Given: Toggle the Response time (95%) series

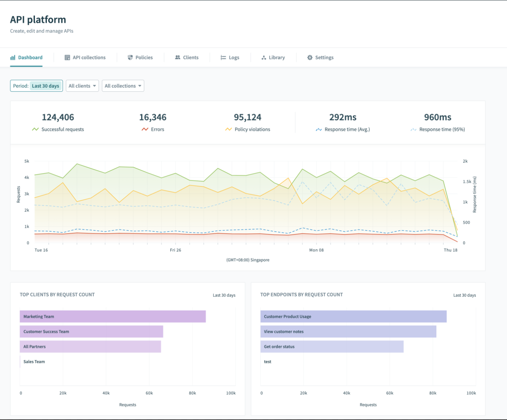Looking at the screenshot, I should coord(413,129).
